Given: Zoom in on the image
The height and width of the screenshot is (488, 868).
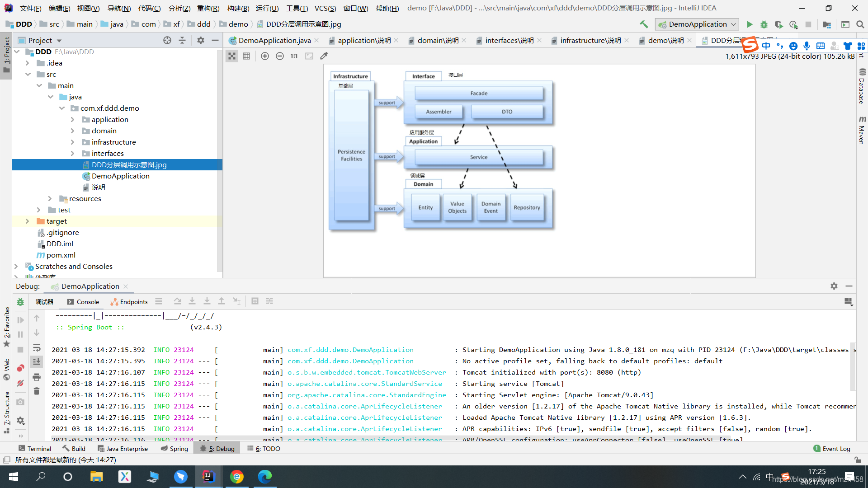Looking at the screenshot, I should click(265, 56).
